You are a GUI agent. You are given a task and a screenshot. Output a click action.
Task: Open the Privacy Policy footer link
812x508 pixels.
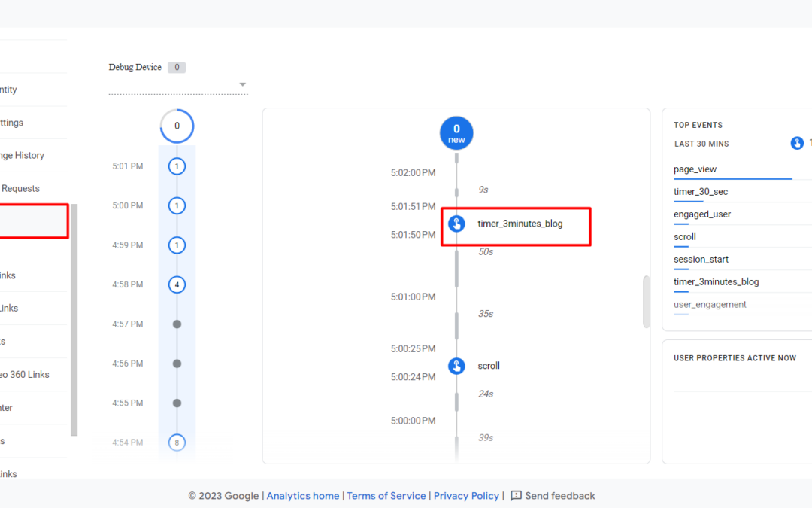[x=466, y=496]
